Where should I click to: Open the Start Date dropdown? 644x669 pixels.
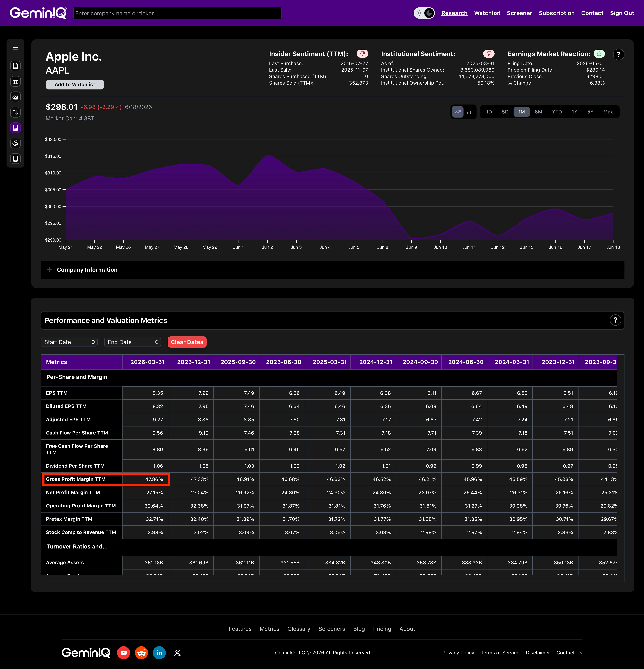[69, 342]
